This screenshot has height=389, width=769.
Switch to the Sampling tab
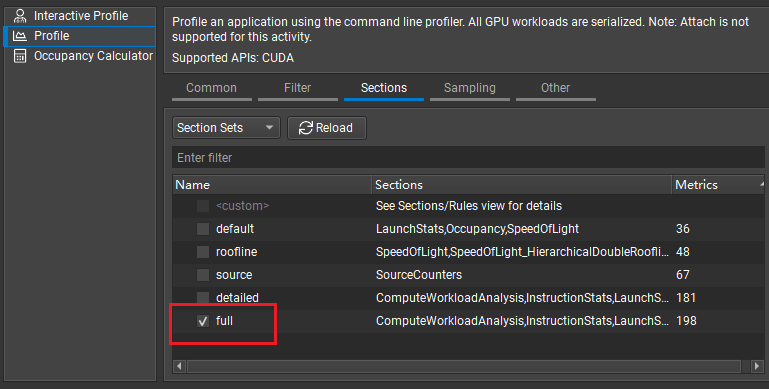coord(470,88)
